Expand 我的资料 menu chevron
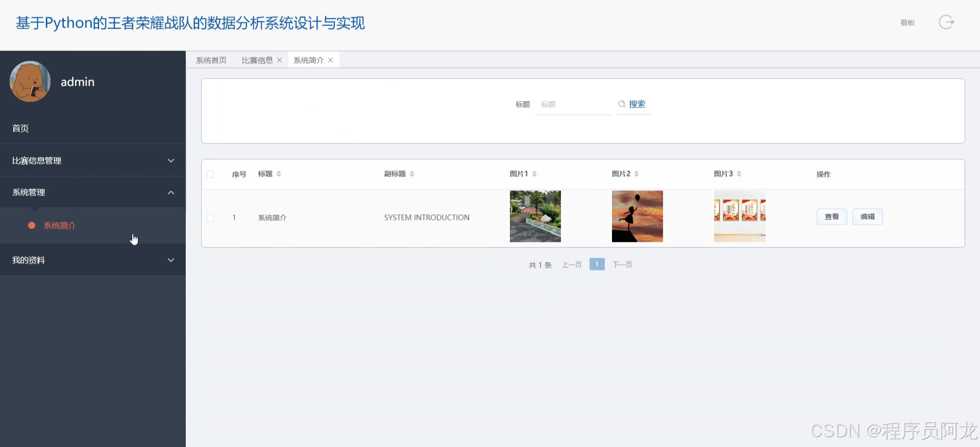The image size is (980, 447). coord(171,260)
